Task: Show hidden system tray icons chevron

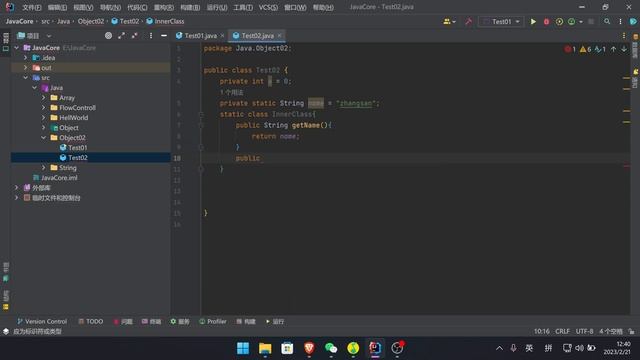Action: (x=499, y=348)
